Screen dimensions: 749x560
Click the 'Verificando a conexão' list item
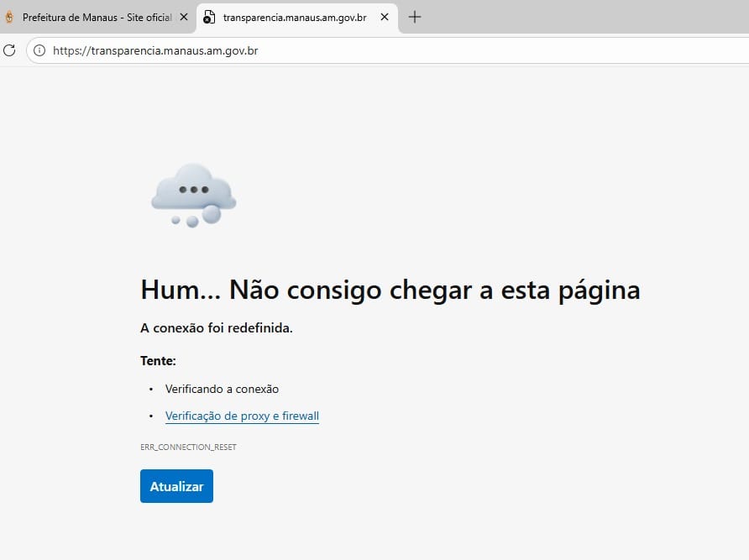click(x=222, y=389)
